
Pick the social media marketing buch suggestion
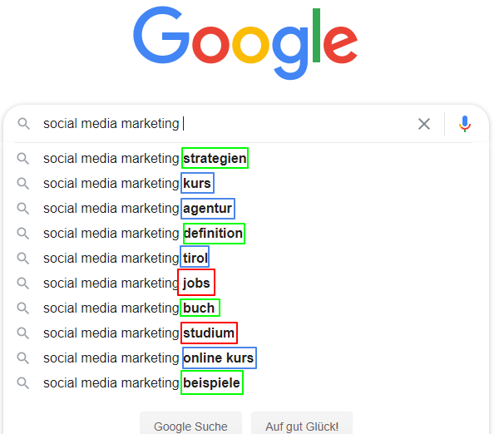pos(246,308)
